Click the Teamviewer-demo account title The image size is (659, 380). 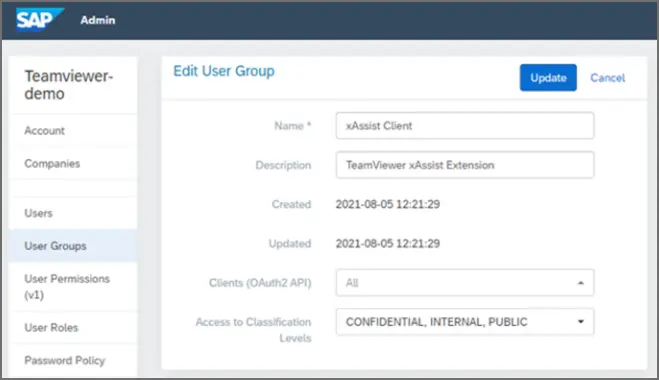(x=69, y=85)
